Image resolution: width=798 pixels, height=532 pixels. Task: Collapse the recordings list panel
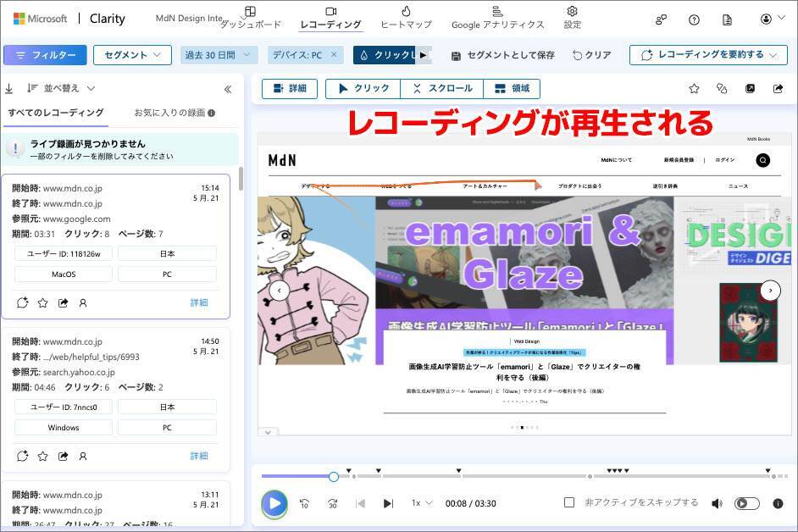coord(228,88)
